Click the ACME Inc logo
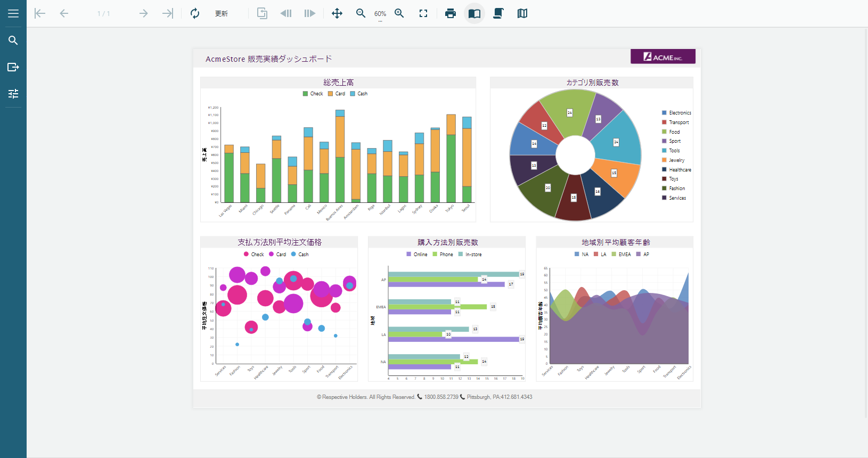Screen dimensions: 868x458 pos(663,56)
